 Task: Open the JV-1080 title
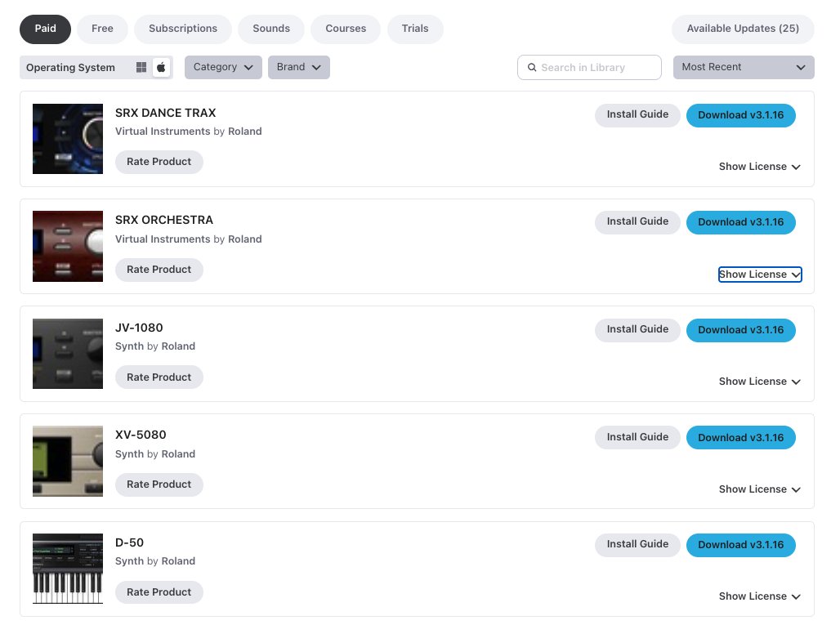click(x=139, y=328)
